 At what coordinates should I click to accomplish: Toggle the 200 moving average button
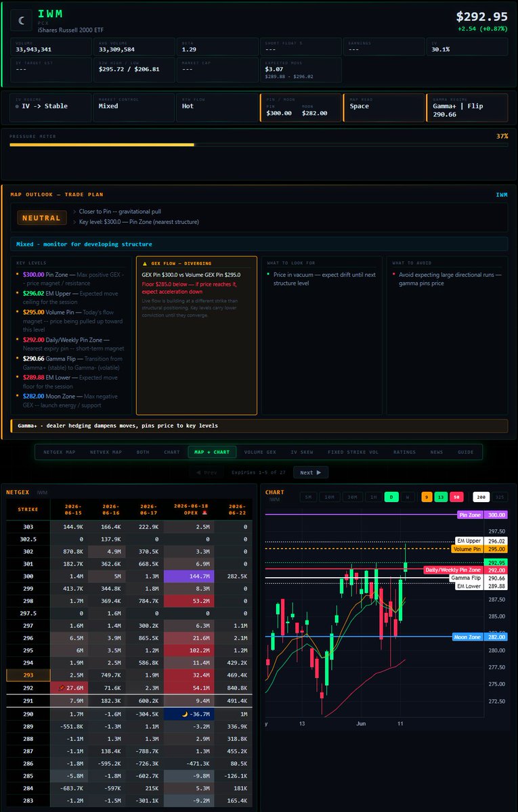point(481,497)
